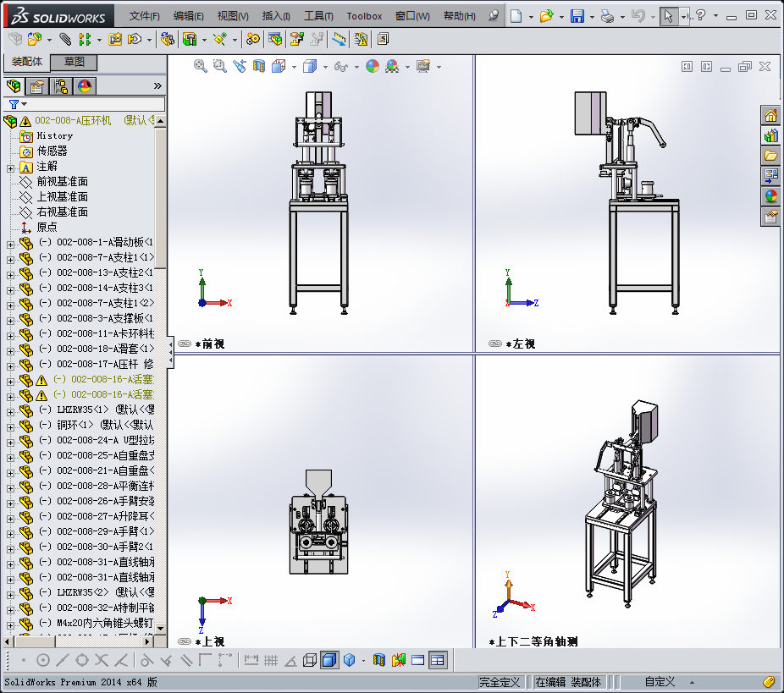Screen dimensions: 784x693
Task: Click the Move Component icon
Action: click(135, 39)
